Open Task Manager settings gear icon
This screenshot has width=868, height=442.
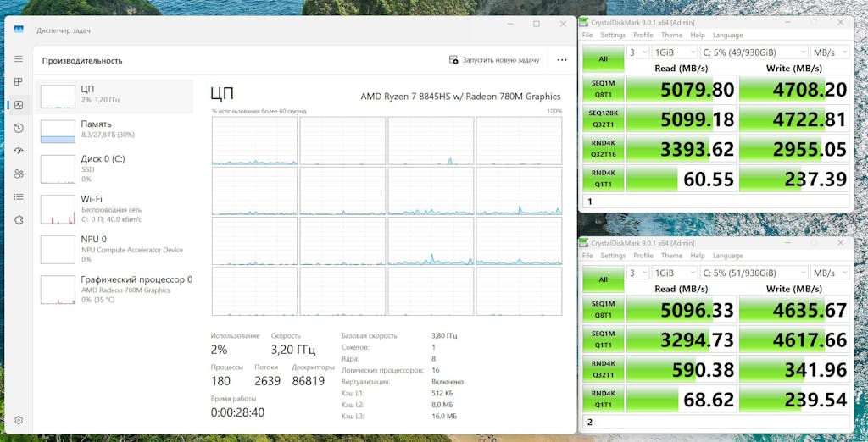19,420
